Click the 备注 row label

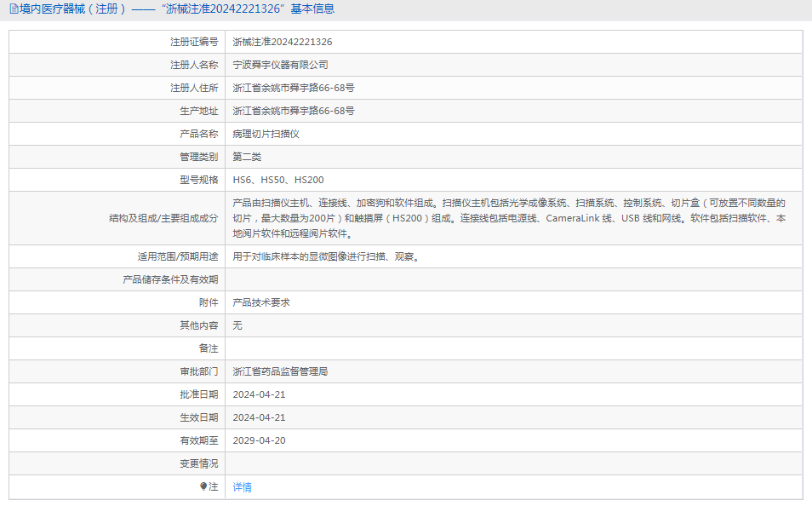point(209,348)
